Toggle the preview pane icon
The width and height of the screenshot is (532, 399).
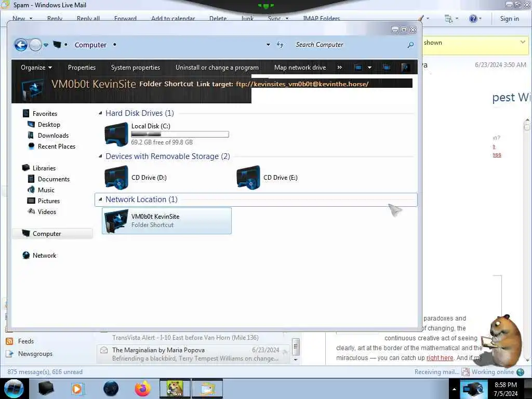point(387,67)
